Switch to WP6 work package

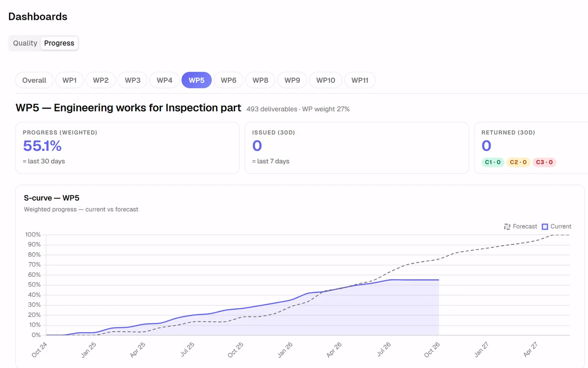tap(228, 80)
